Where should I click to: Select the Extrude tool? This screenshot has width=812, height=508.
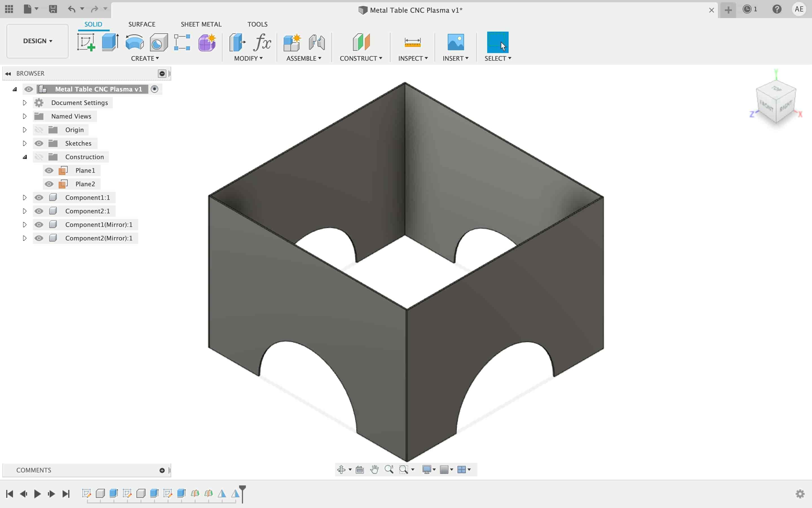(x=110, y=42)
